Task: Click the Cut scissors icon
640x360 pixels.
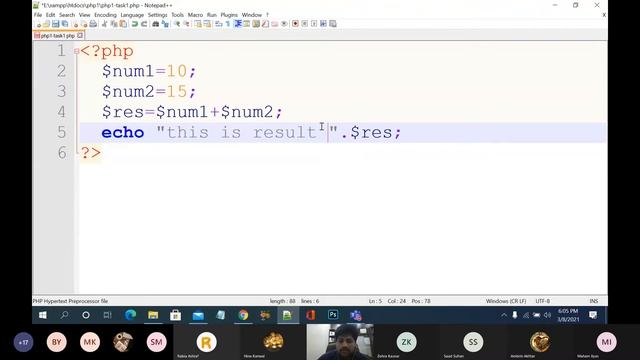Action: (104, 24)
